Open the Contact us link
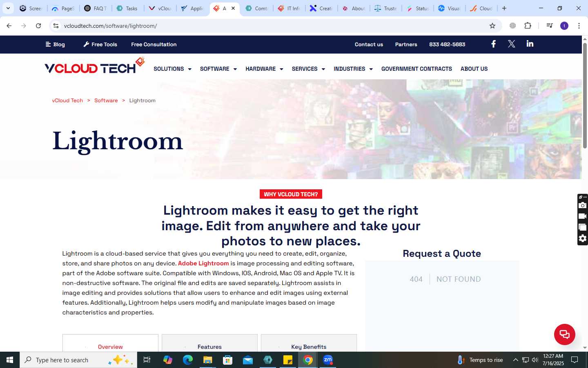This screenshot has width=588, height=368. [369, 44]
